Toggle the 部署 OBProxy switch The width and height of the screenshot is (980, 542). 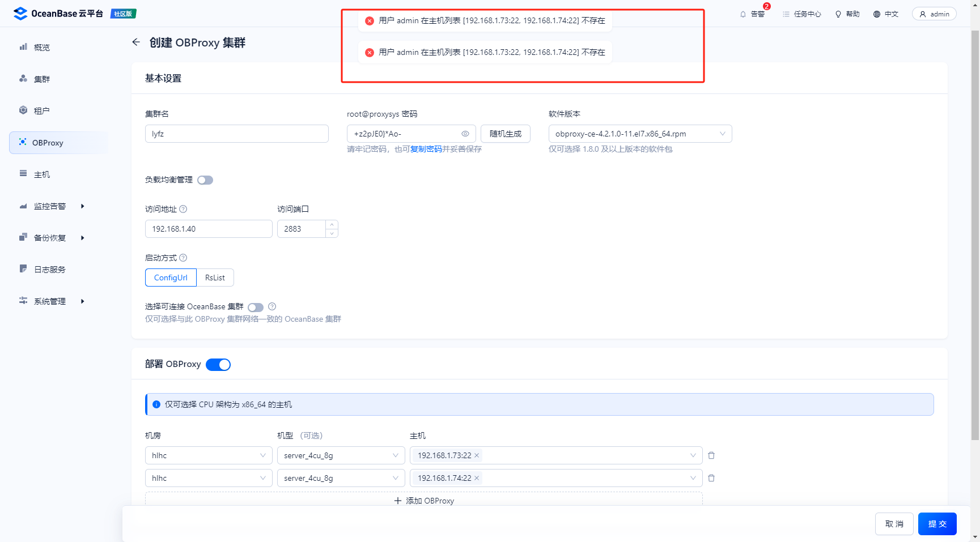pos(218,365)
